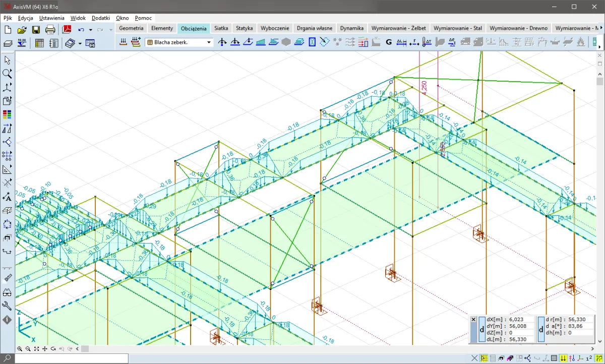Viewport: 605px width, 364px height.
Task: Click the Wymiarowanie - Stal tab
Action: (x=457, y=28)
